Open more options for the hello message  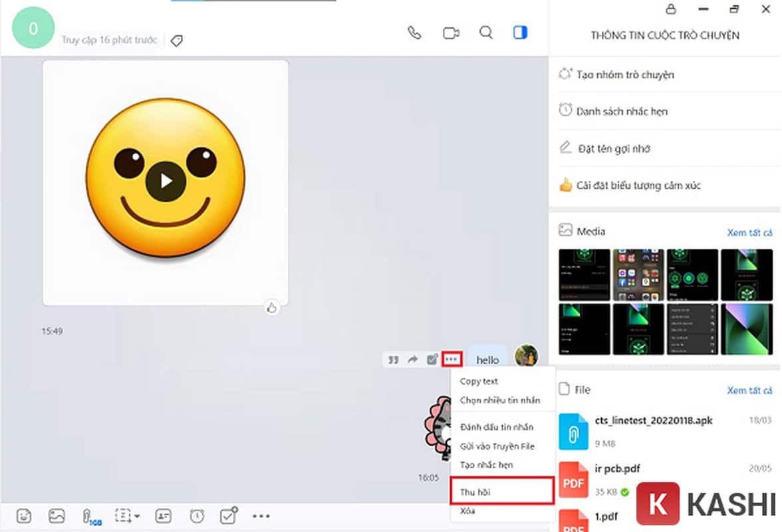pyautogui.click(x=452, y=359)
